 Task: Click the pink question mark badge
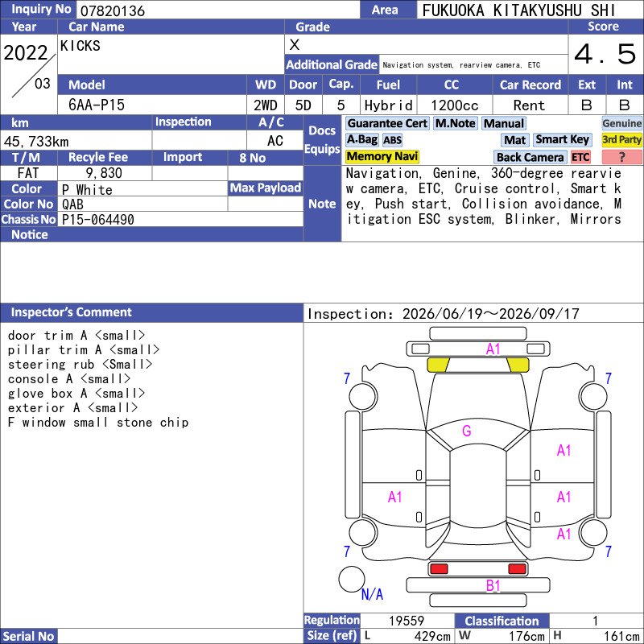(621, 157)
